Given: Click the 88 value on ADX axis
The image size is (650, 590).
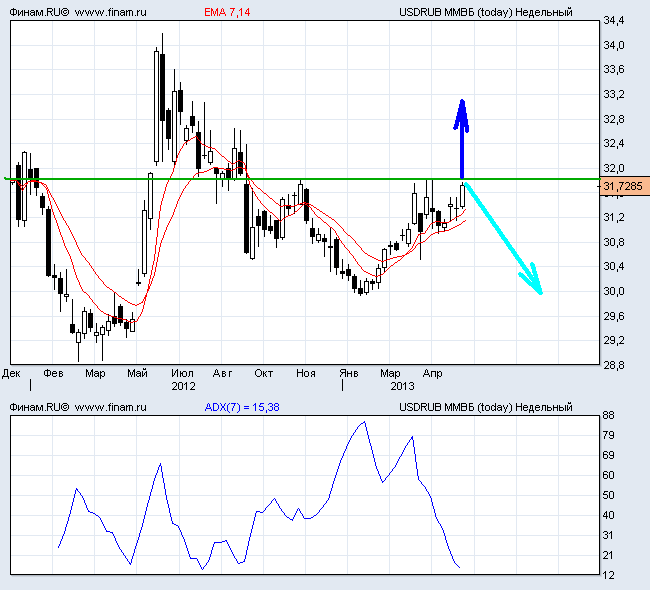Looking at the screenshot, I should coord(608,415).
